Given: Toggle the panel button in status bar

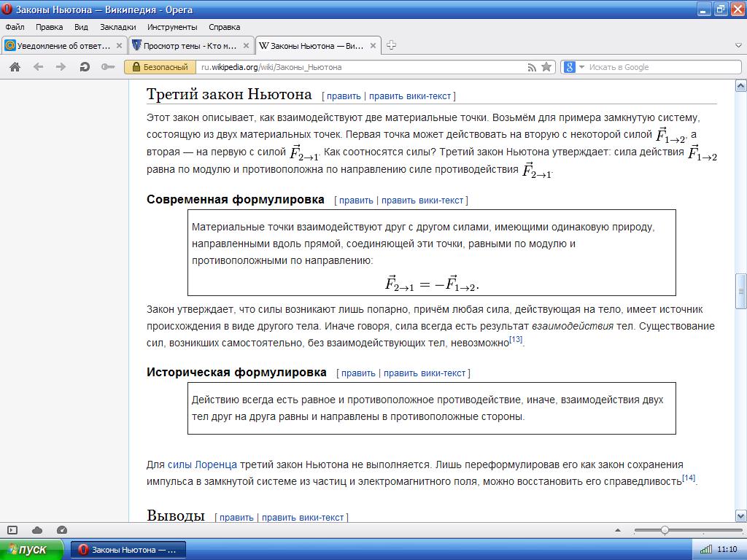Looking at the screenshot, I should click(12, 530).
